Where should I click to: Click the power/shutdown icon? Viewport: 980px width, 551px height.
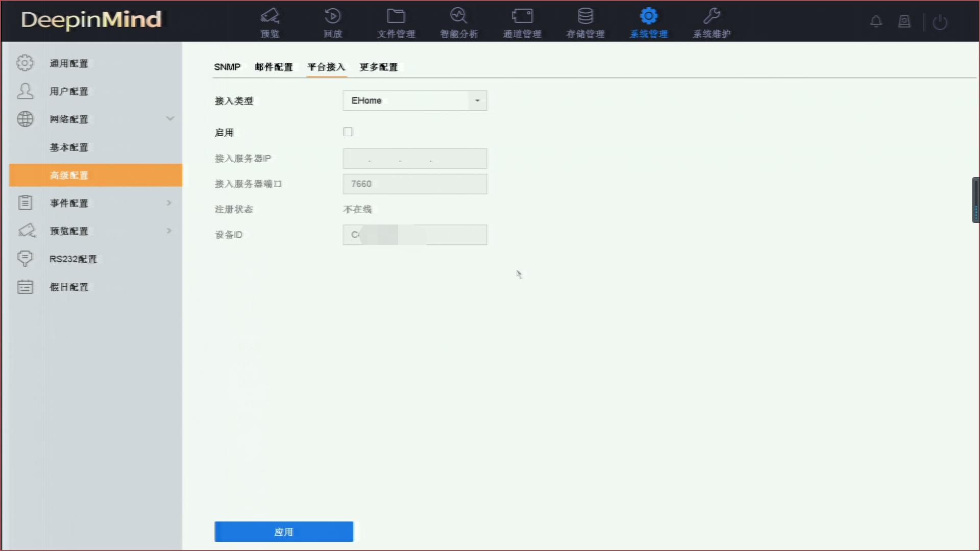(x=941, y=22)
